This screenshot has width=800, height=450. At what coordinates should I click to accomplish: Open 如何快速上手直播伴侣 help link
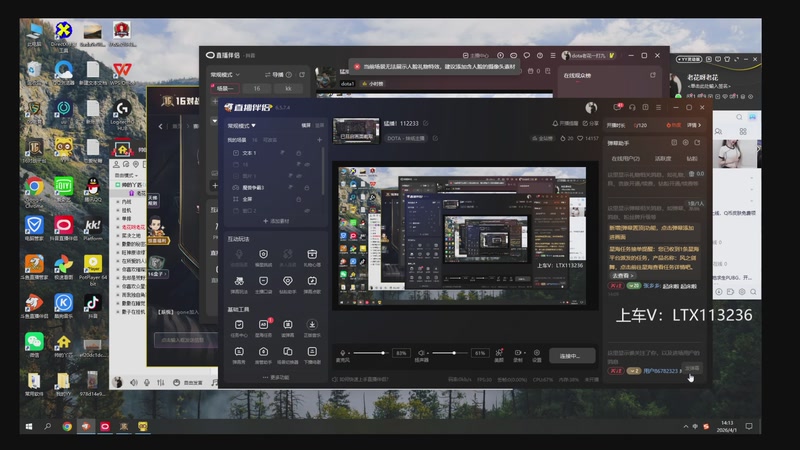360,379
